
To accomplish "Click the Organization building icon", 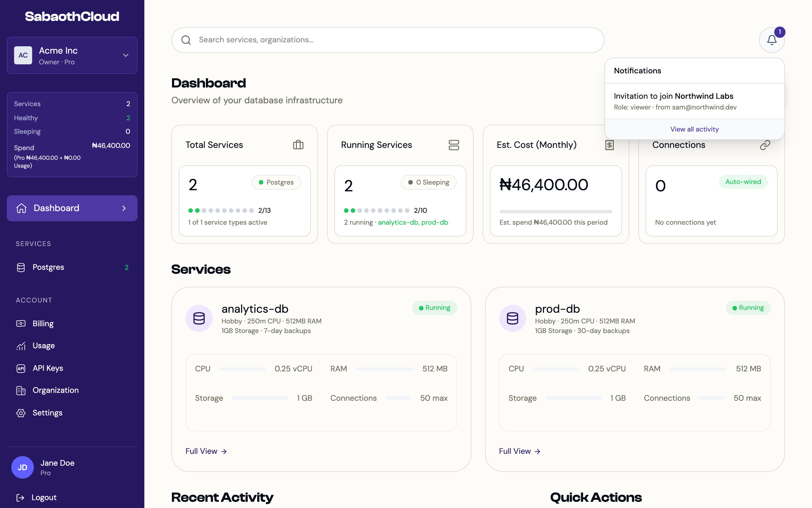I will pos(21,390).
